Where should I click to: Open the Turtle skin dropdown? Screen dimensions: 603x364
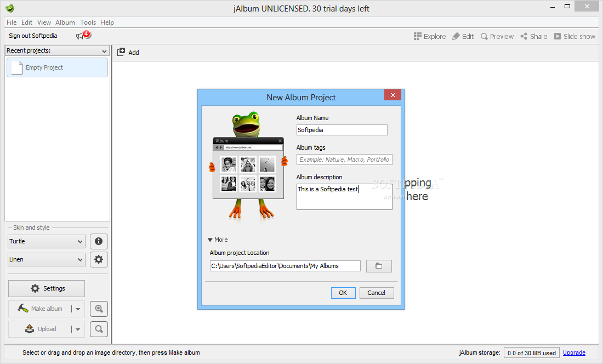[46, 241]
